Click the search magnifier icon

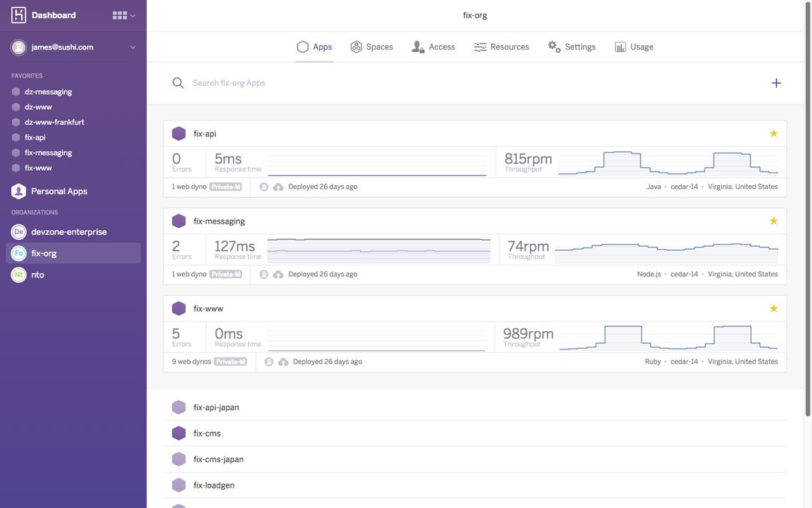coord(178,83)
